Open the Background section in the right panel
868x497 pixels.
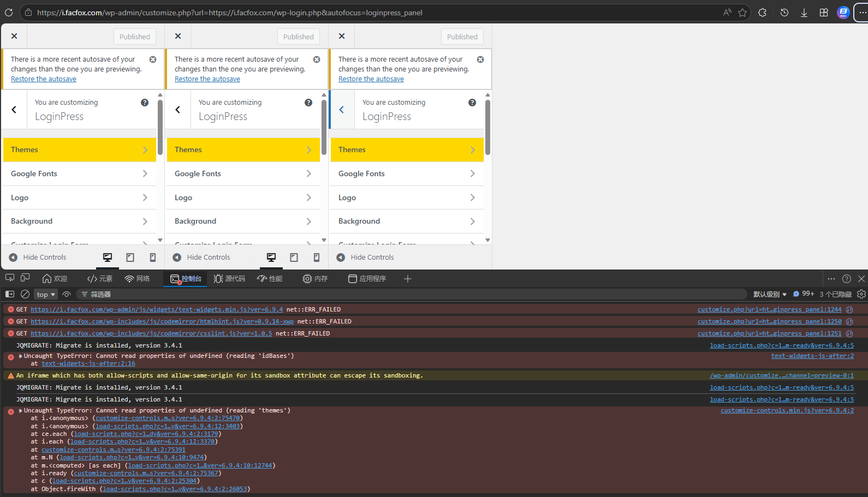pos(407,221)
